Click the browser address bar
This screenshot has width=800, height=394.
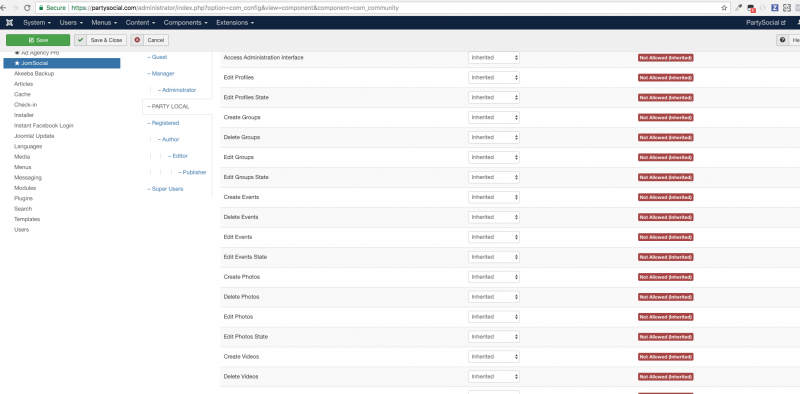coord(378,8)
